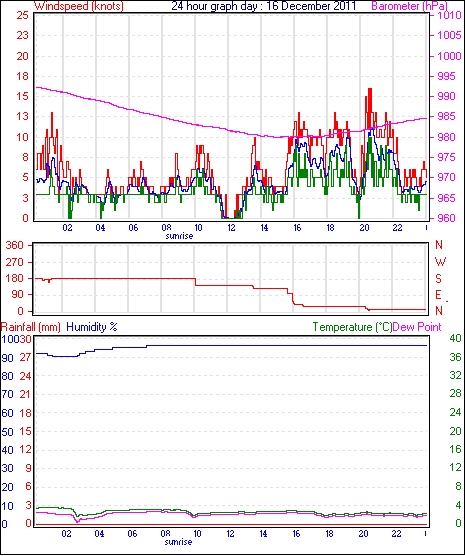
Task: Click the 360 degree wind direction label
Action: pos(15,245)
